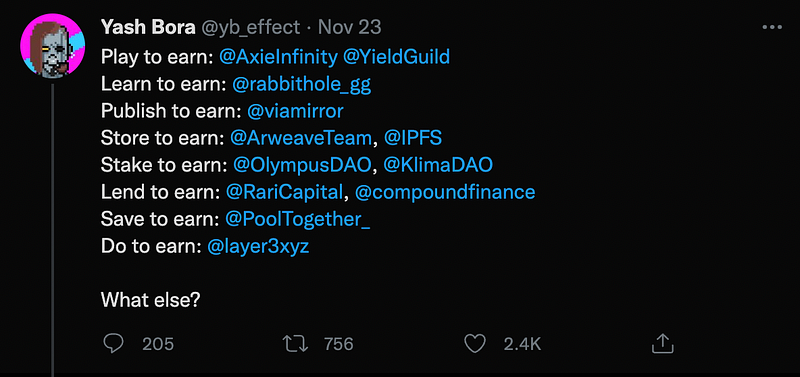Visit the @PoolTogether_ mention
Image resolution: width=800 pixels, height=377 pixels.
[x=297, y=219]
